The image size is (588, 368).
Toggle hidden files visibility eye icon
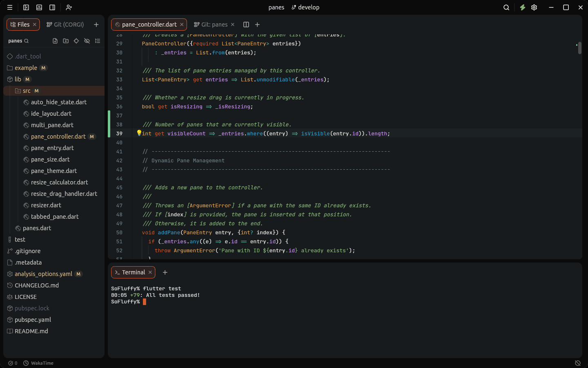[x=87, y=41]
